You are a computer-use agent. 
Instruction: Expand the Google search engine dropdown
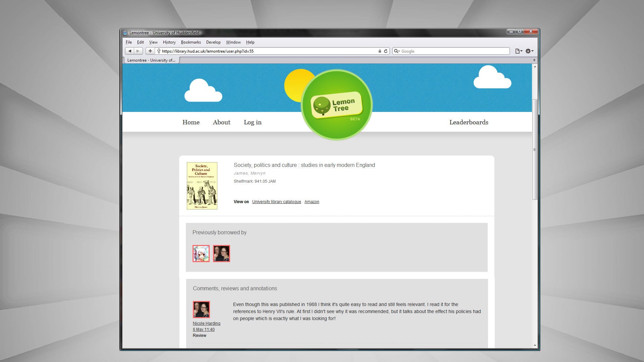pos(397,51)
